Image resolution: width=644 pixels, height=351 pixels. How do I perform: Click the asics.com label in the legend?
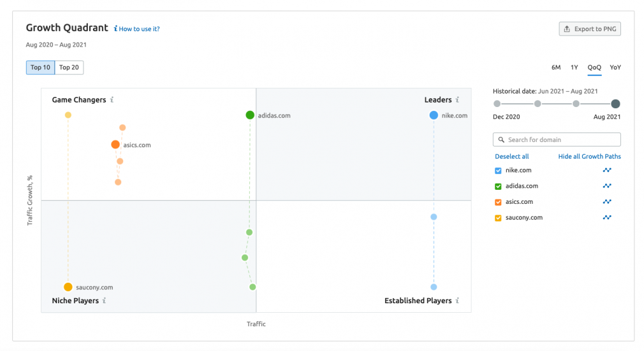click(x=519, y=201)
